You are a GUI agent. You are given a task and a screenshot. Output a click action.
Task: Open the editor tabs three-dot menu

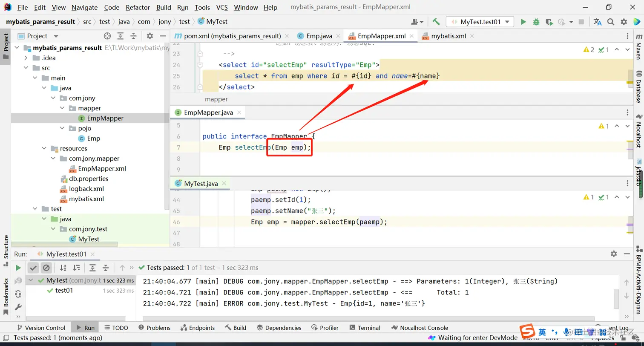pos(627,36)
